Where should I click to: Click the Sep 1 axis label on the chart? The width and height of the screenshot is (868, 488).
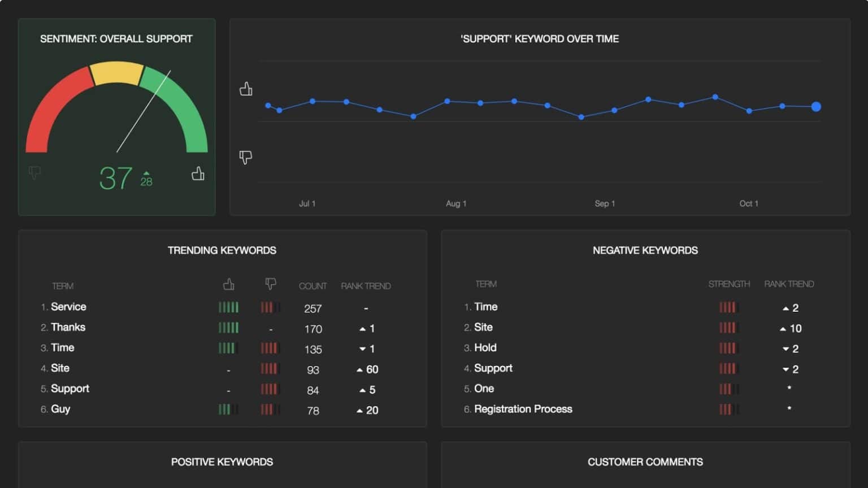[605, 203]
